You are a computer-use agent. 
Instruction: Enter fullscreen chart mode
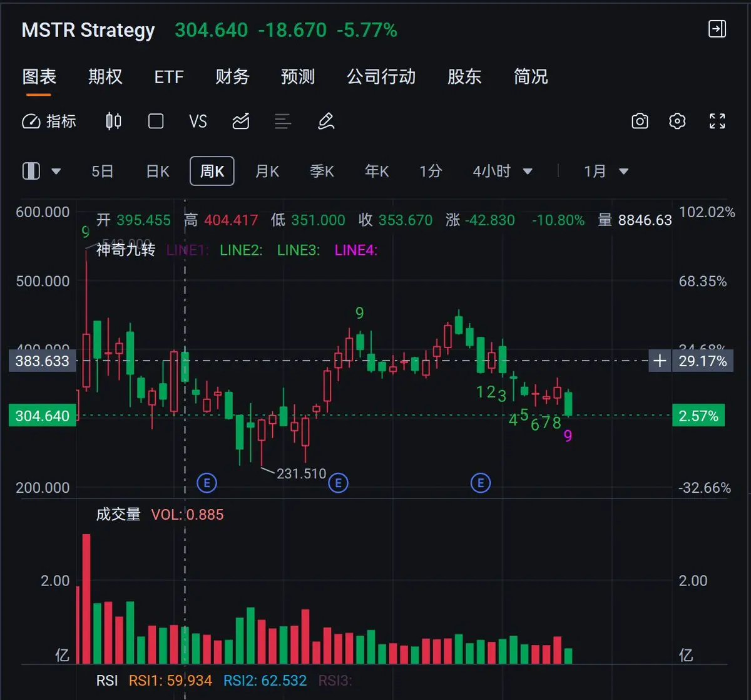point(717,121)
